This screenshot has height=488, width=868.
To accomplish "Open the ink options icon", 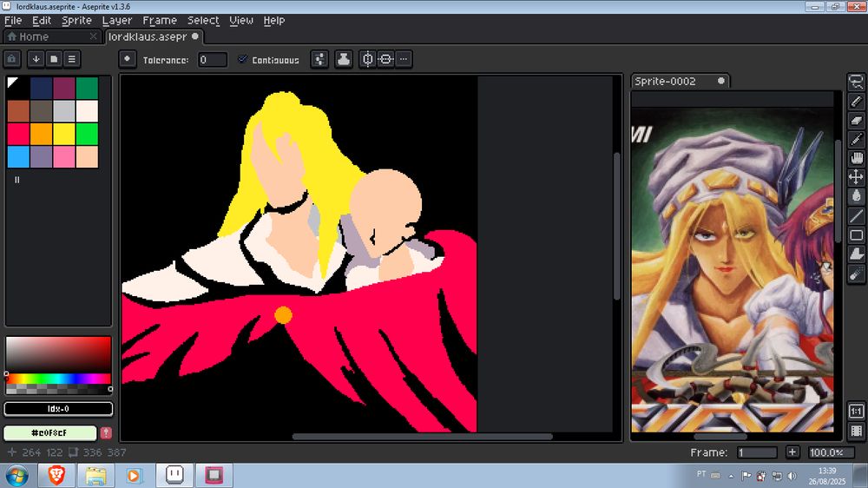I will pos(343,59).
